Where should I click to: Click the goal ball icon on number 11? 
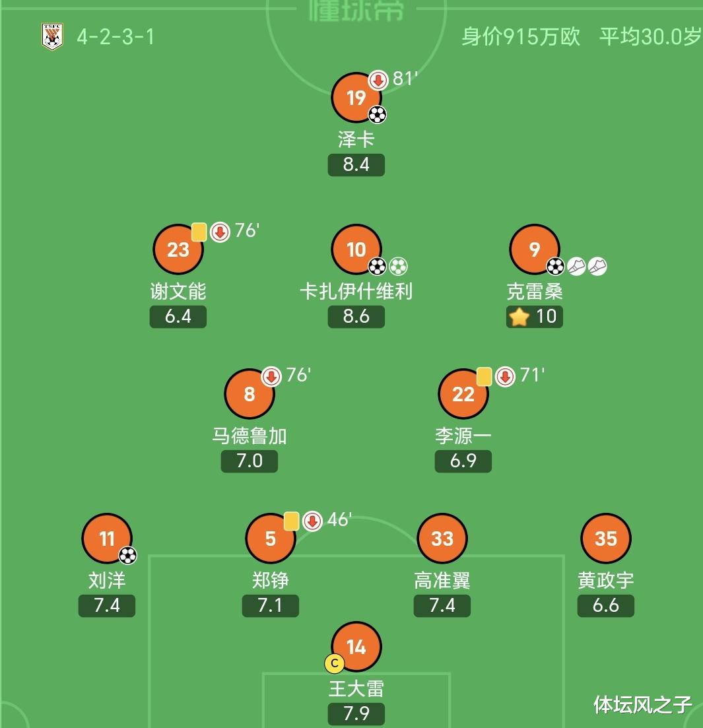pyautogui.click(x=127, y=555)
